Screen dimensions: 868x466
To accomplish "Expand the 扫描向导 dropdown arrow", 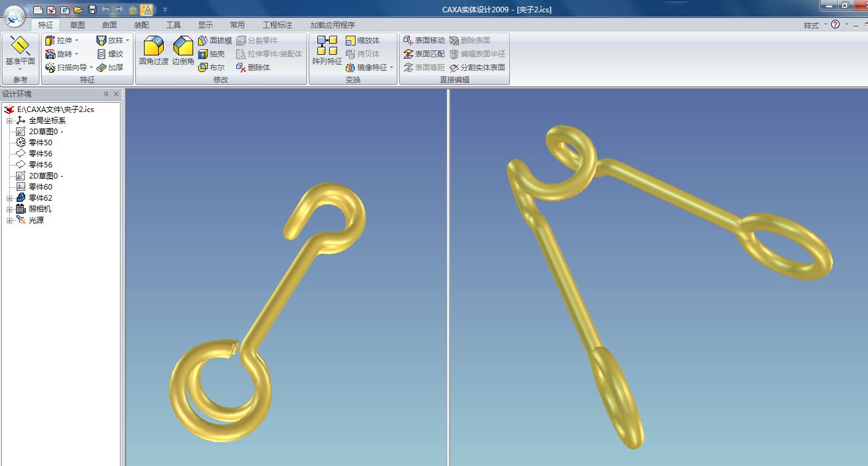I will point(92,68).
